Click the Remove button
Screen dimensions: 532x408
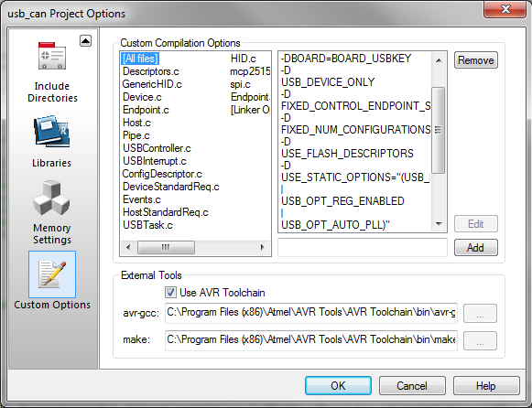[x=475, y=60]
